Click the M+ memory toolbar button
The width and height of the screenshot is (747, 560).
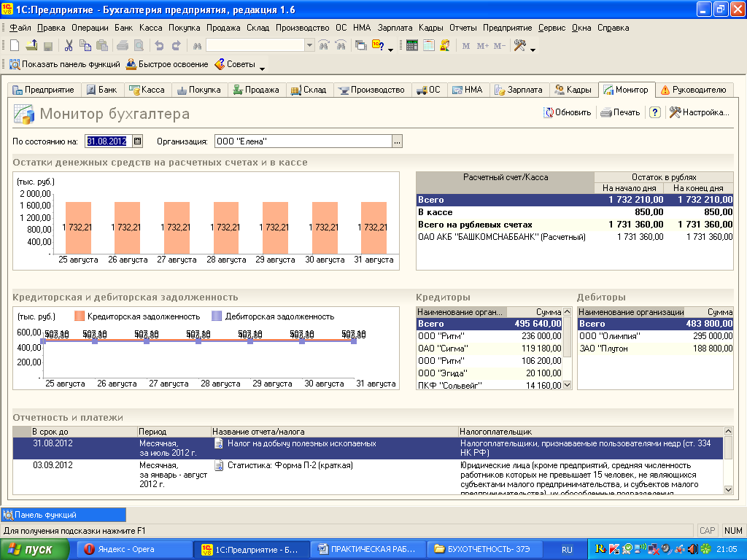tap(483, 46)
